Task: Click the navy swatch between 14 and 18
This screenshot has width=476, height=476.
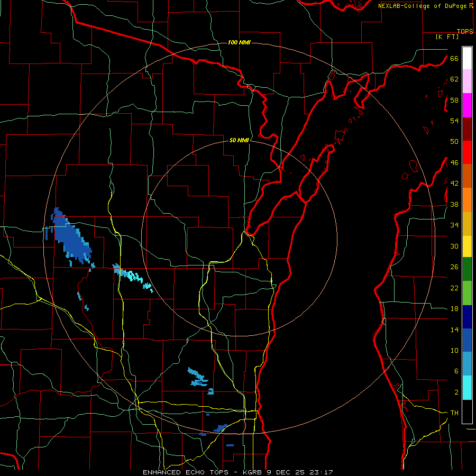Action: [467, 317]
